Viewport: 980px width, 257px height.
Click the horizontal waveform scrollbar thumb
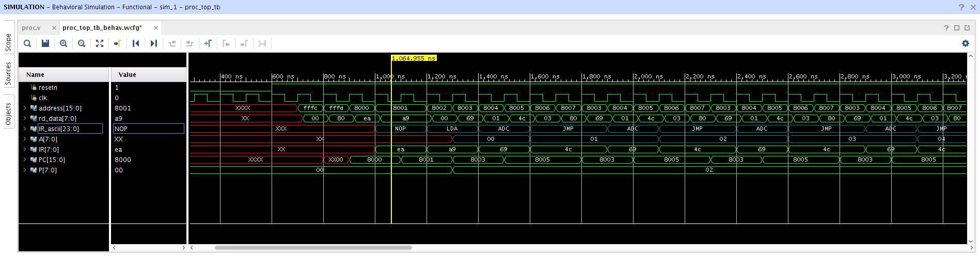tap(313, 248)
